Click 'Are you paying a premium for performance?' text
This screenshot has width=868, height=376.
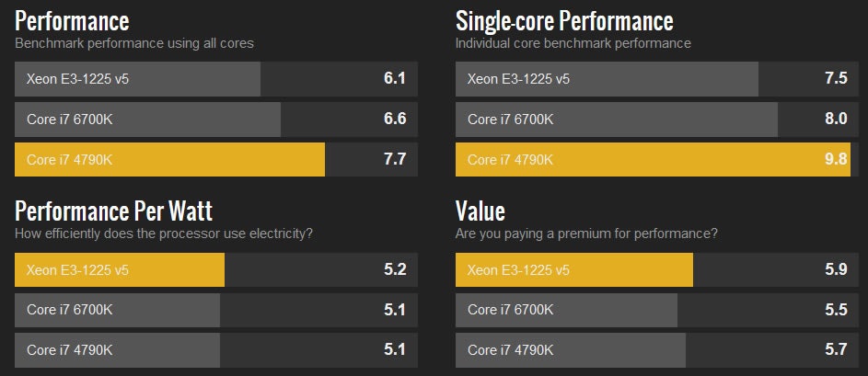(586, 234)
